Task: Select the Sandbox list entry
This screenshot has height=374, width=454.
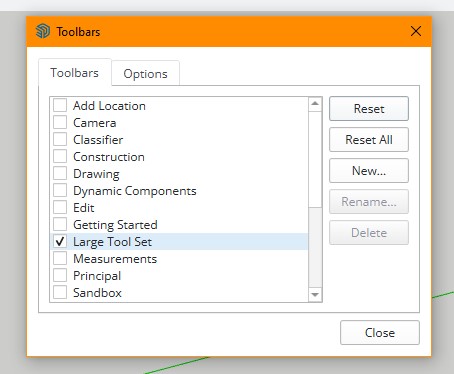Action: [x=179, y=293]
